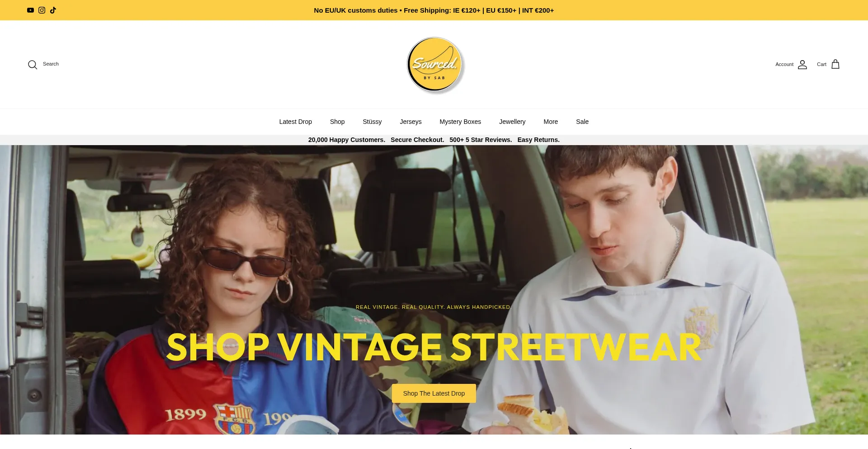The image size is (868, 449).
Task: Open the TikTok social link icon
Action: (53, 10)
